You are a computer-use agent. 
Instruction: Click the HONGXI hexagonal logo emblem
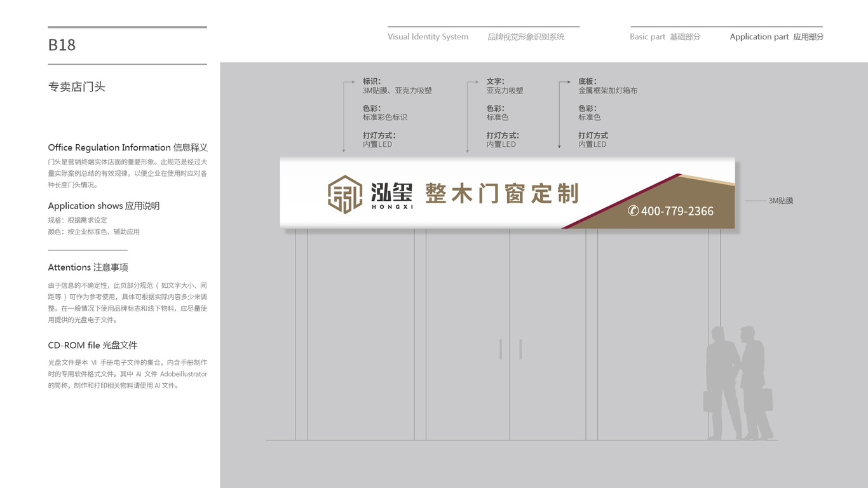click(345, 194)
